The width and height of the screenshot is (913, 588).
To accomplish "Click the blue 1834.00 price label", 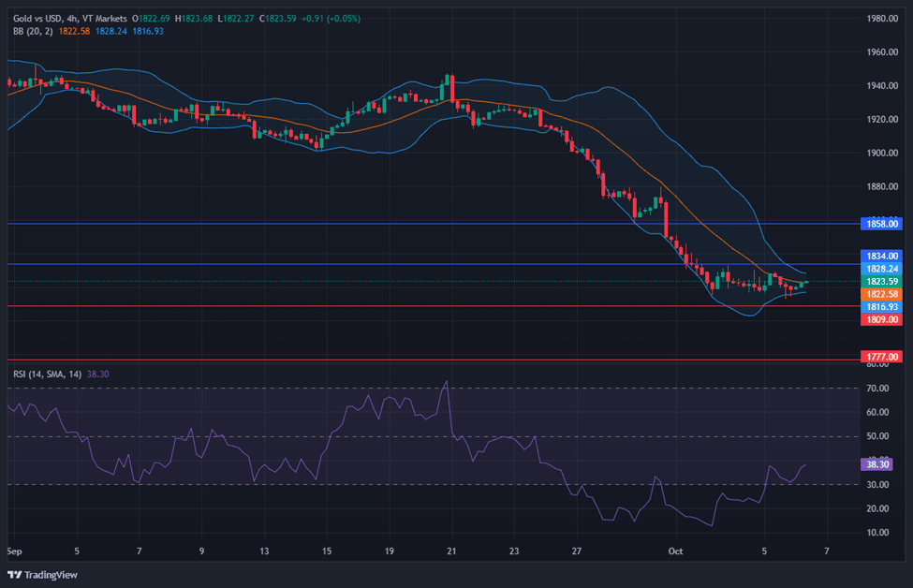I will (880, 256).
